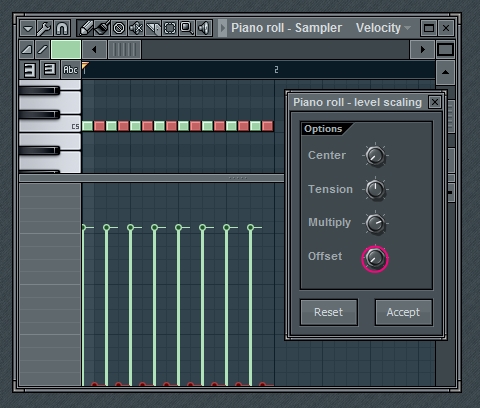Viewport: 480px width, 408px height.
Task: Toggle the Select marquee tool
Action: pos(170,28)
